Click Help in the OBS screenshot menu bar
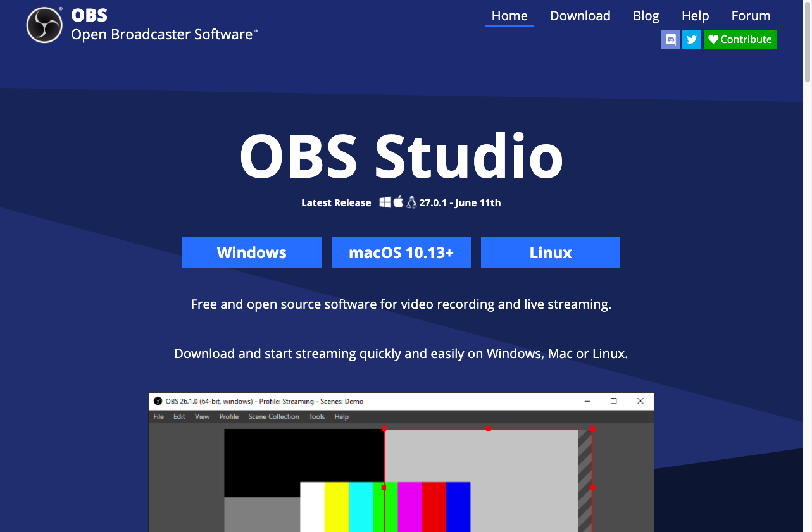The height and width of the screenshot is (532, 812). click(342, 417)
